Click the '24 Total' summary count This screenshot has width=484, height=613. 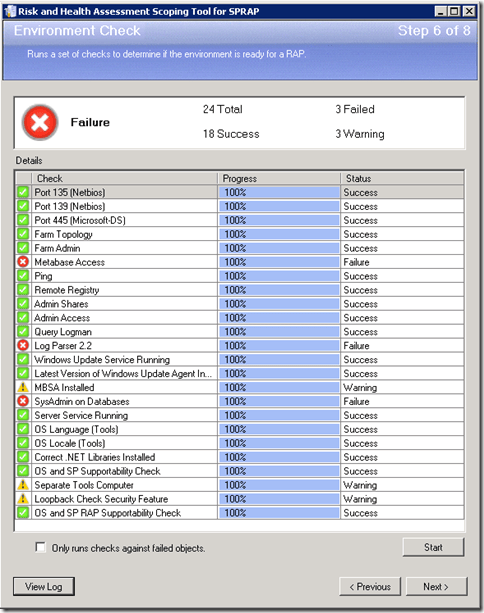click(x=222, y=109)
